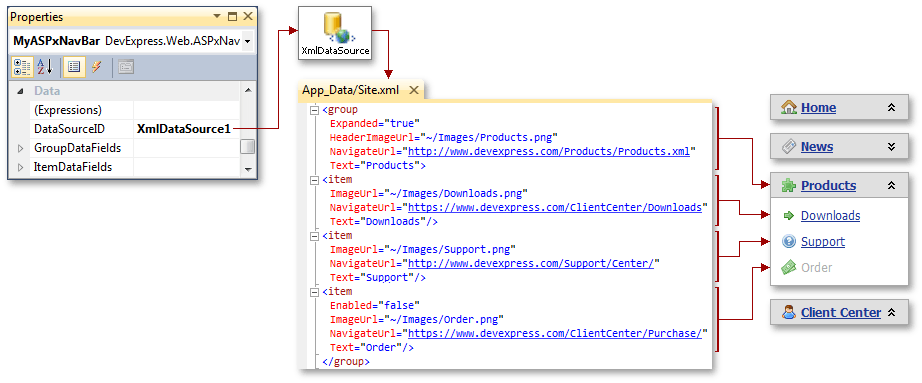Click the ImageUrl Support.png line
The image size is (922, 383).
pos(423,249)
